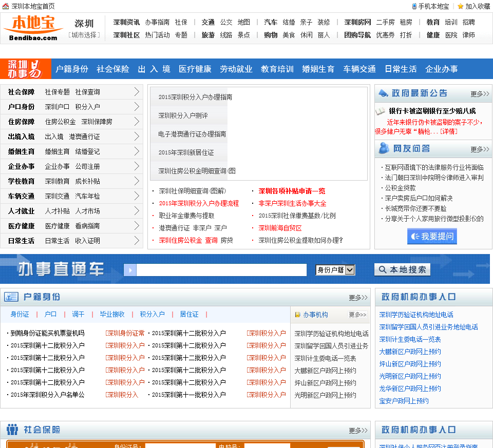The image size is (493, 448).
Task: Open 职业年金缴费与提取 link
Action: coord(186,216)
